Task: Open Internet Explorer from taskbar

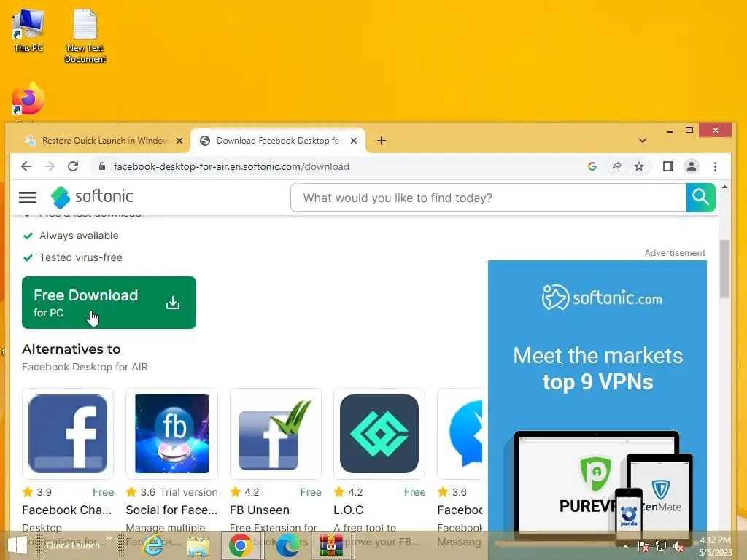Action: point(153,545)
